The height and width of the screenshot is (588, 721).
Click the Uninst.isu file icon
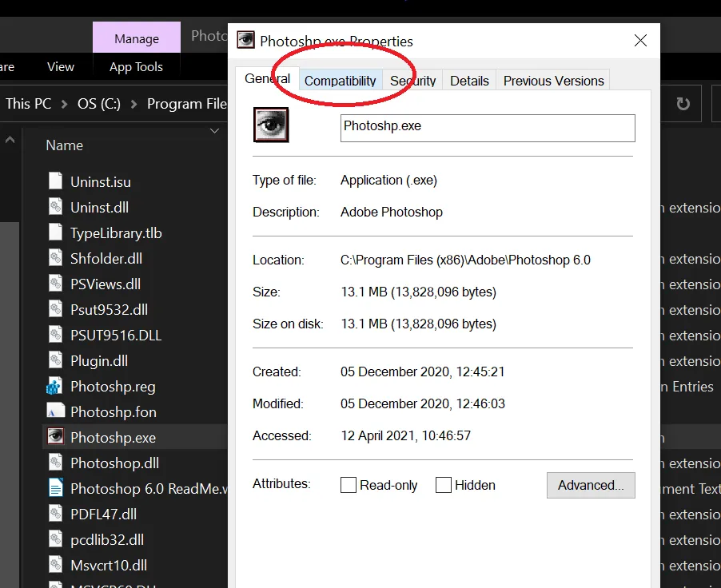(55, 181)
